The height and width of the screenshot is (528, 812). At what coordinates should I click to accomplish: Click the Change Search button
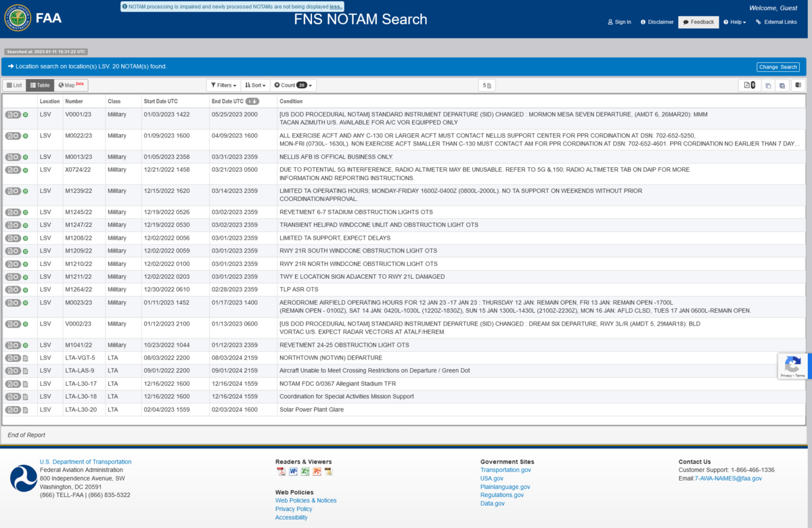click(x=777, y=67)
